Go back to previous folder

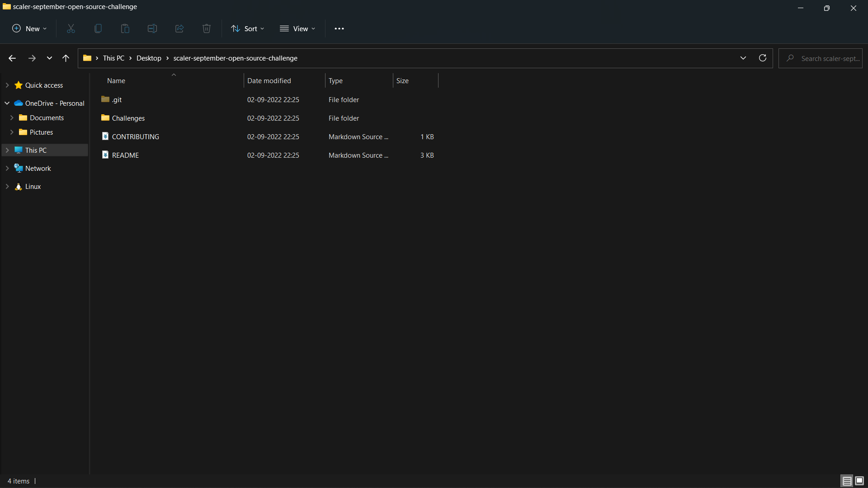pyautogui.click(x=12, y=58)
